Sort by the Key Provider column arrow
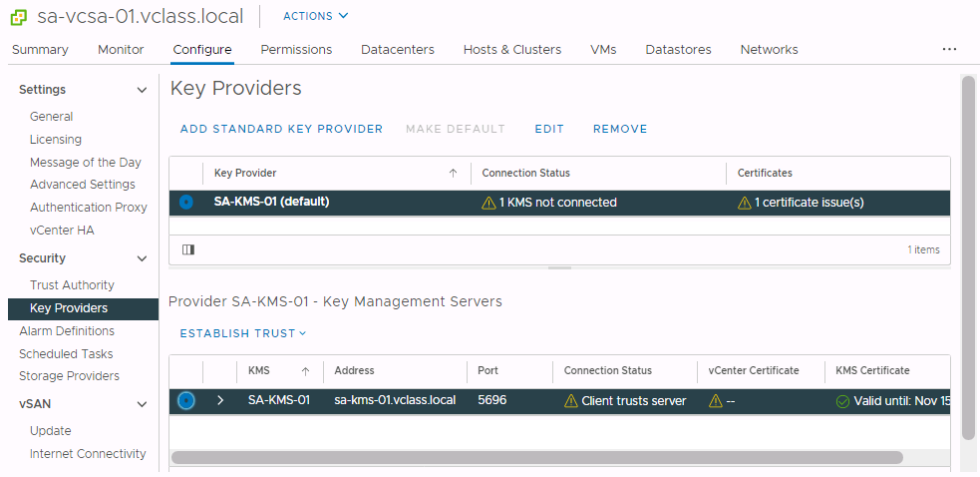This screenshot has width=980, height=477. click(x=453, y=174)
